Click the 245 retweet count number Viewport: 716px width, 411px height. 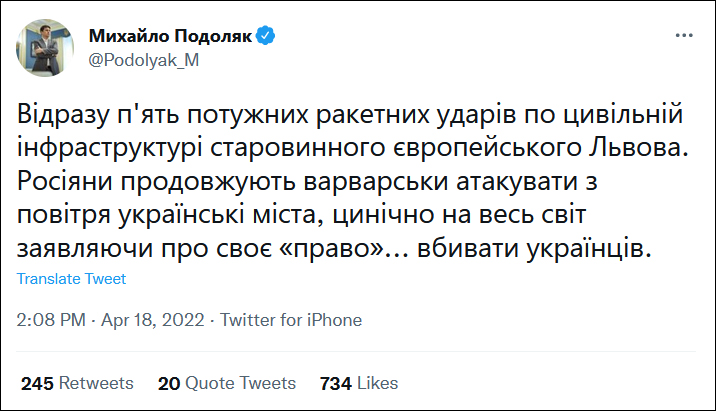tap(36, 383)
